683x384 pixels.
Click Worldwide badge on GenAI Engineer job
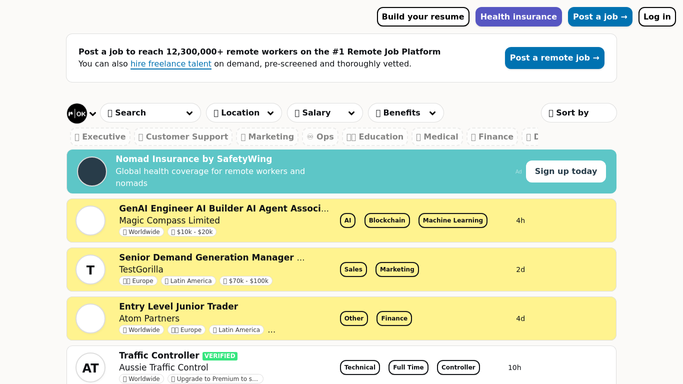(141, 232)
